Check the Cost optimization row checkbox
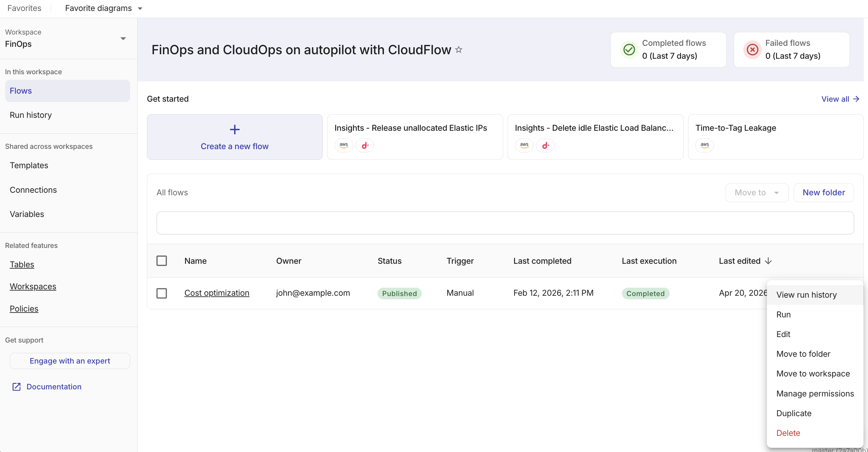Image resolution: width=868 pixels, height=452 pixels. tap(162, 293)
